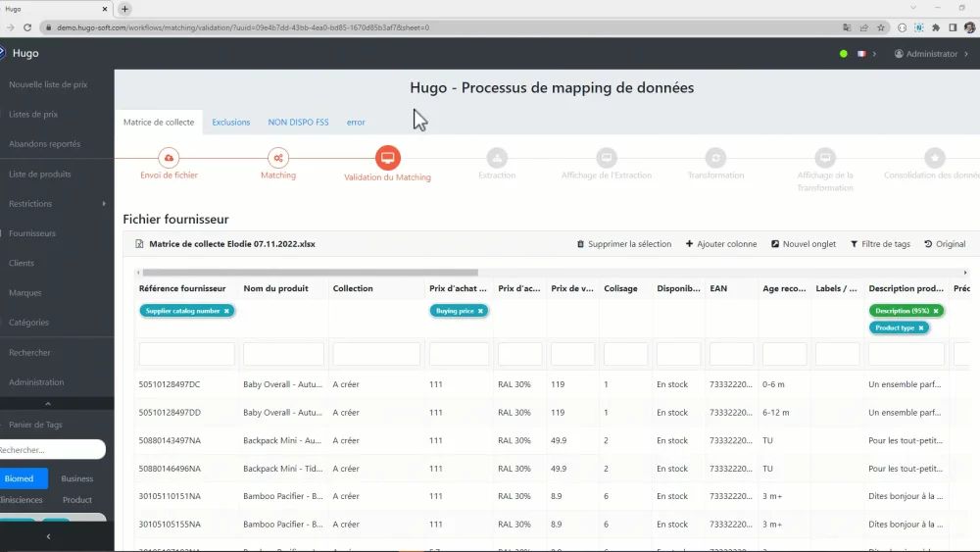This screenshot has width=980, height=552.
Task: Click the Consolidation des données step icon
Action: pyautogui.click(x=934, y=158)
